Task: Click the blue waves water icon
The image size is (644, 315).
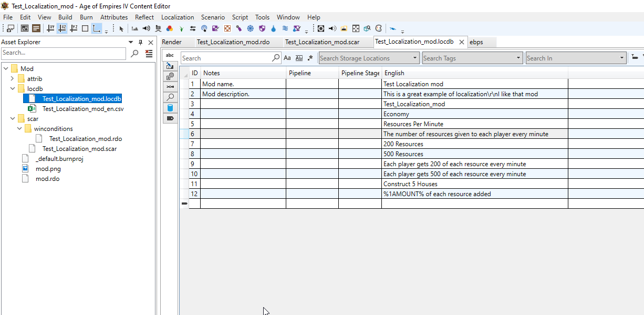Action: coord(285,28)
